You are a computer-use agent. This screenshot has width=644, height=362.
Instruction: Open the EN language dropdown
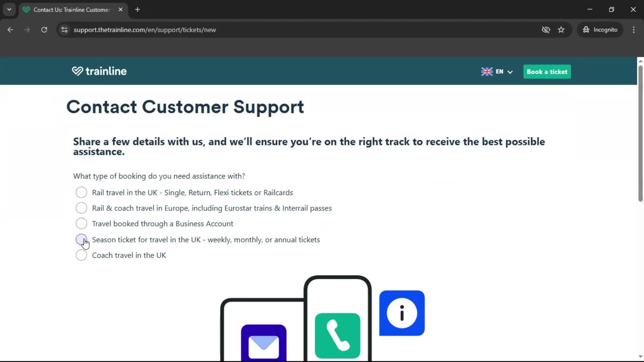click(x=510, y=72)
